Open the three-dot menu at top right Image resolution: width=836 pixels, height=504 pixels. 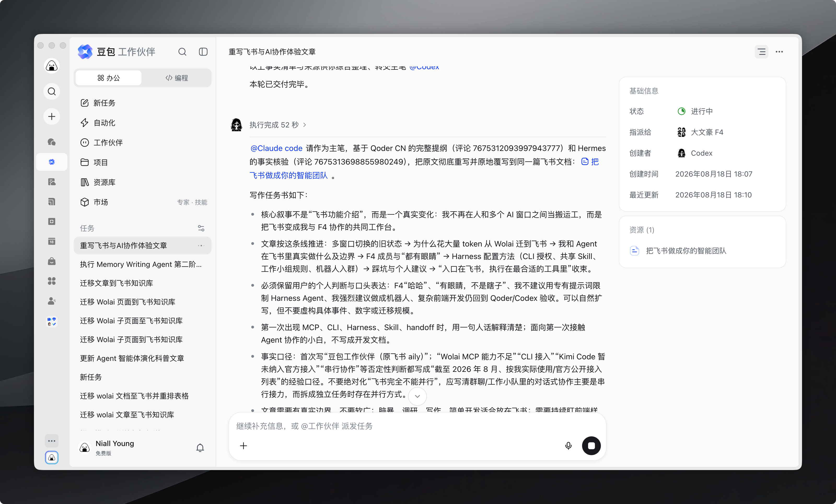tap(779, 51)
